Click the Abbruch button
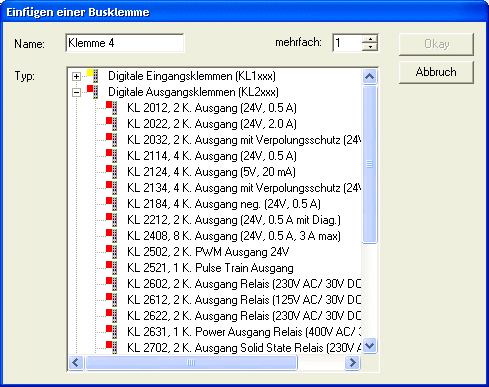This screenshot has width=489, height=387. point(436,72)
